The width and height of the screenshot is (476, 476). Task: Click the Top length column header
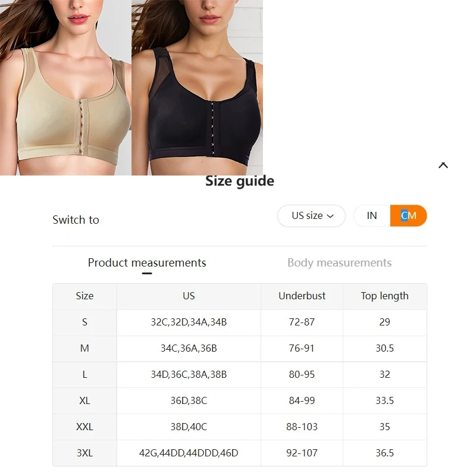tap(384, 296)
